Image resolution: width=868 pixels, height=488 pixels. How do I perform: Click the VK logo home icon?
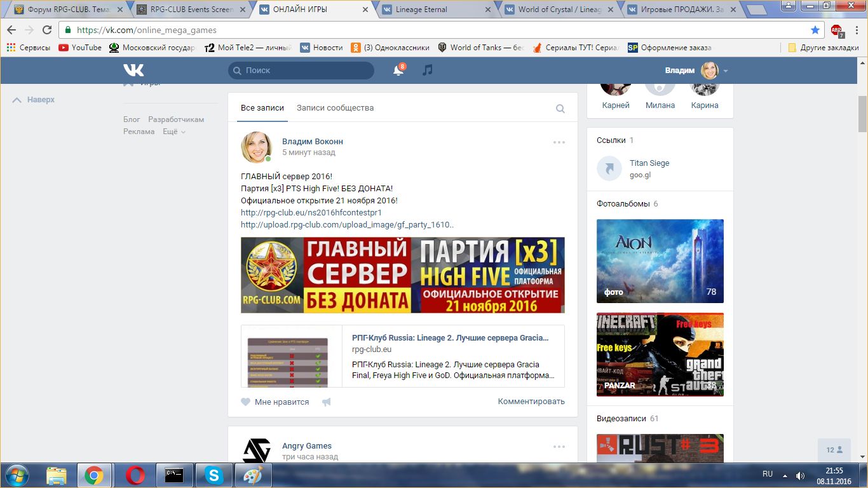tap(133, 70)
